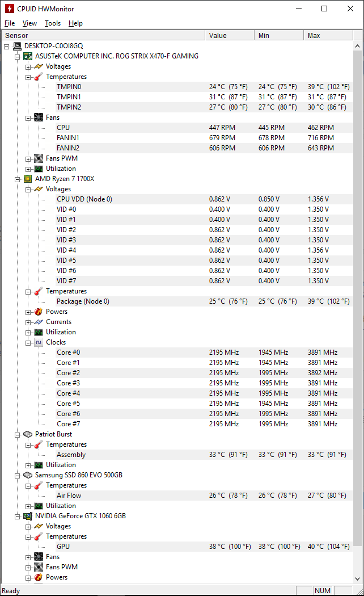Select the Assembly temperature row
This screenshot has width=364, height=596.
(x=204, y=455)
